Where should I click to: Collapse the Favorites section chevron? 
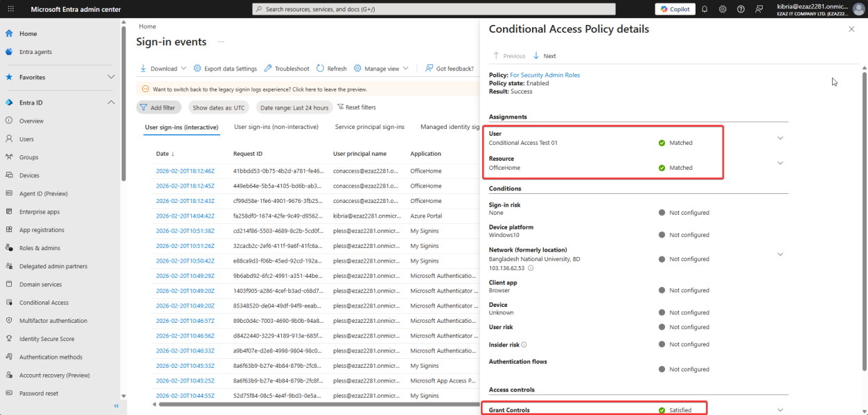(111, 77)
